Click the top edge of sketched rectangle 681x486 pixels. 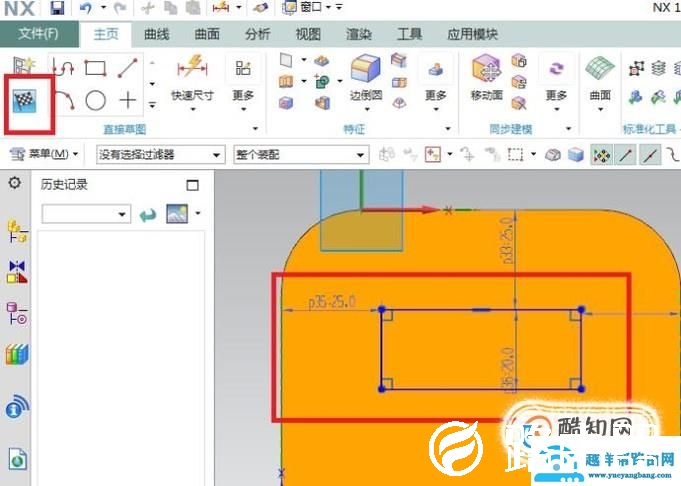[481, 310]
